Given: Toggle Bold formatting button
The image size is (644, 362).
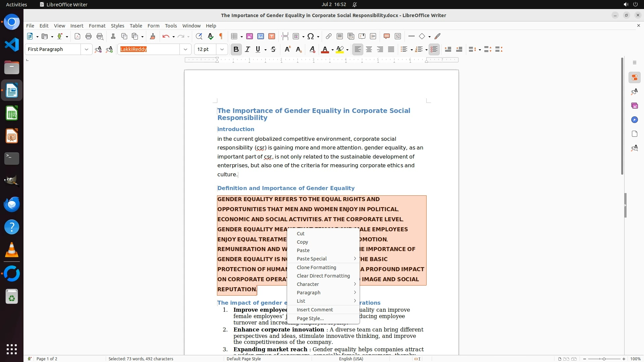Looking at the screenshot, I should 236,49.
